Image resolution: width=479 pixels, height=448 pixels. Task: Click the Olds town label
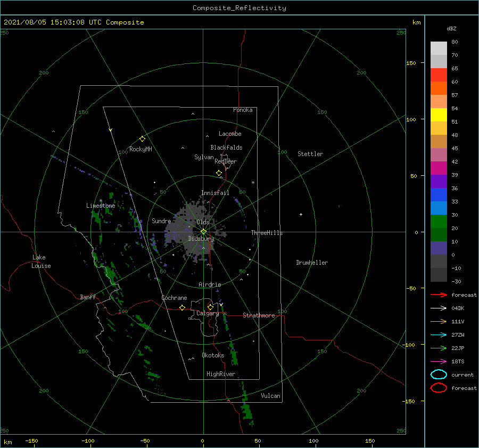203,222
